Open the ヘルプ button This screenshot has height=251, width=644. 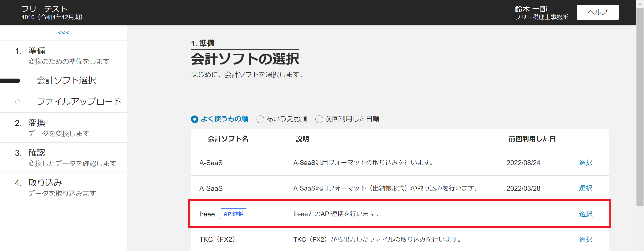[597, 12]
